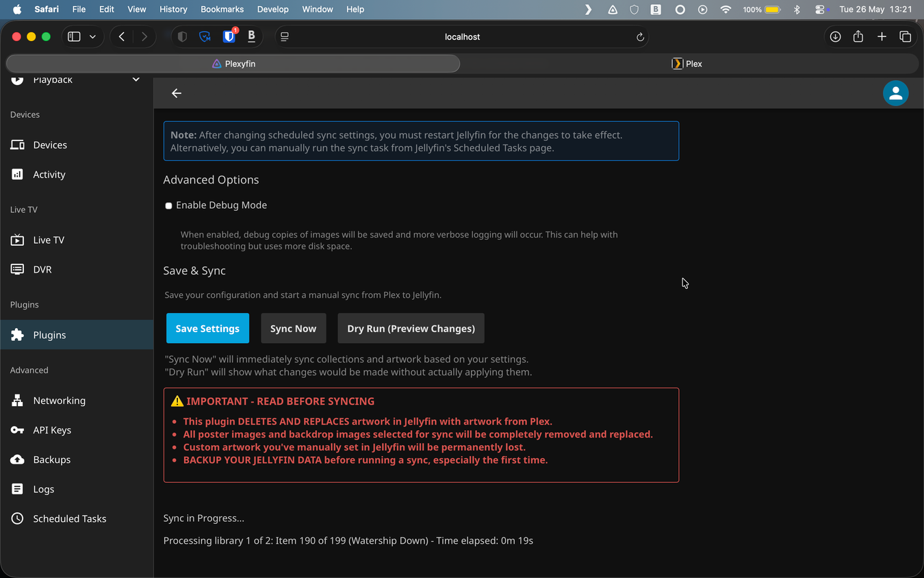Open the Backups page link
Viewport: 924px width, 578px height.
point(77,460)
